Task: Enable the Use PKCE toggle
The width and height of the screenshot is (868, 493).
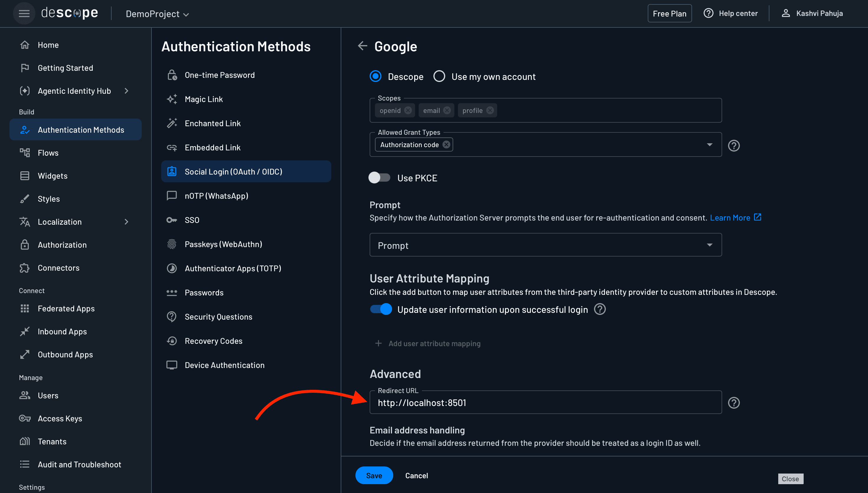Action: [379, 178]
